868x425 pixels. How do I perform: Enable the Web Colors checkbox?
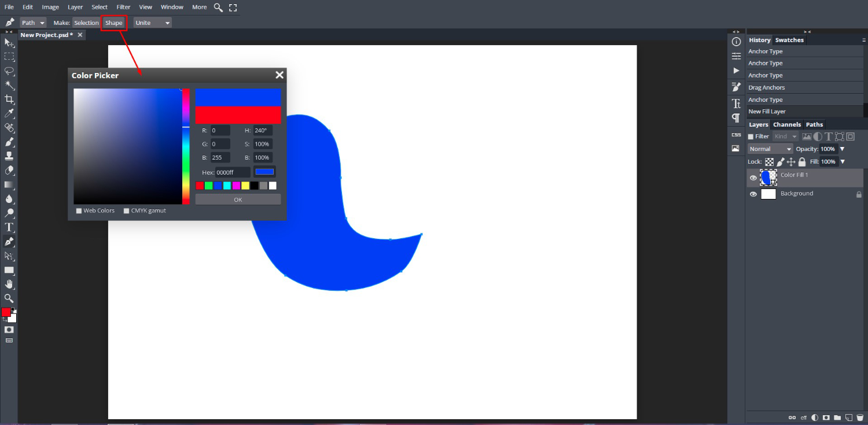click(x=79, y=211)
